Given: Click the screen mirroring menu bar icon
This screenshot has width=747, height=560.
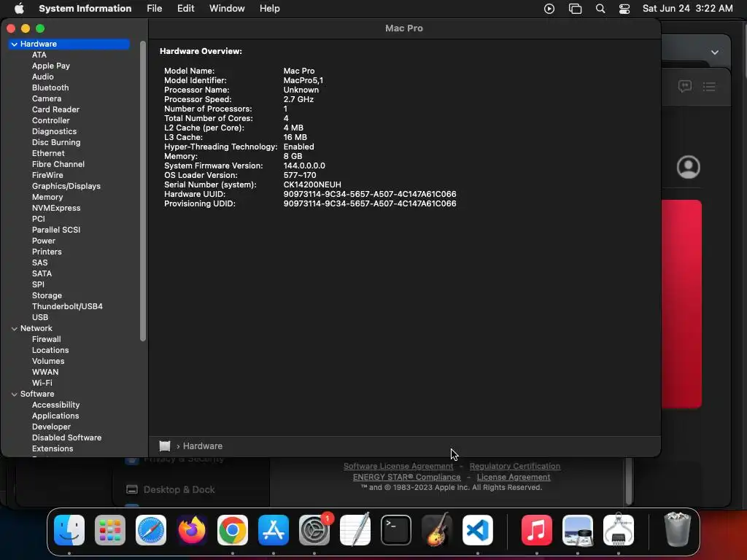Looking at the screenshot, I should pyautogui.click(x=575, y=9).
